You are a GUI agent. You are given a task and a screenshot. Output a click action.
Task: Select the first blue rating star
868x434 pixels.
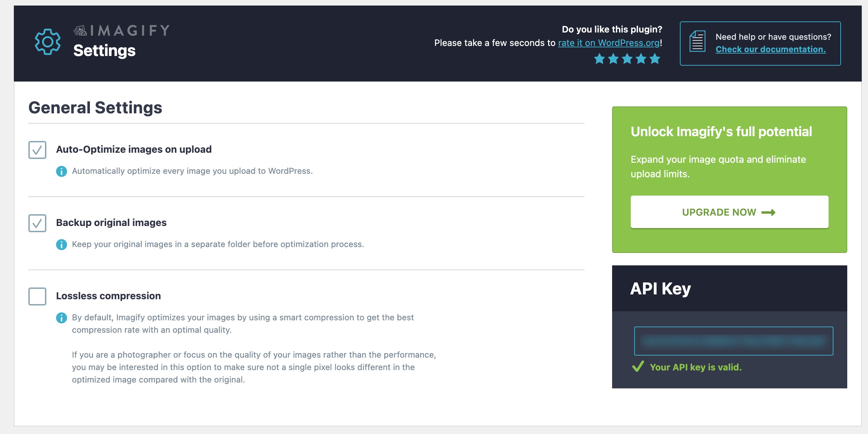(x=600, y=59)
